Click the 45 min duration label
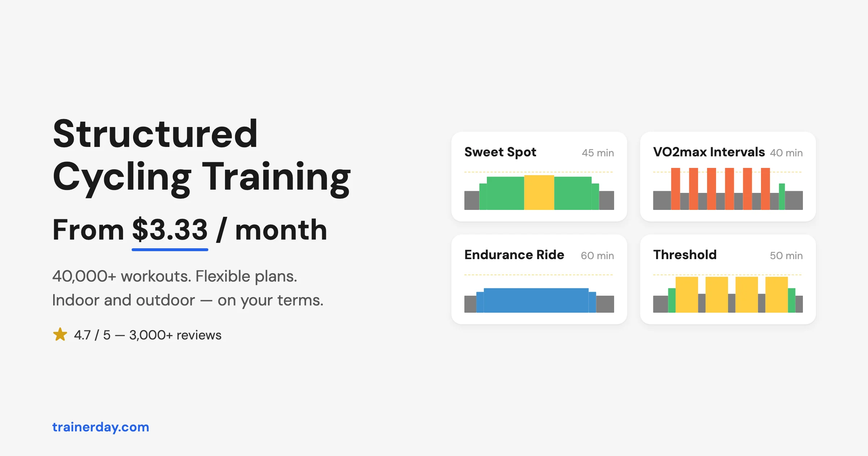 click(598, 153)
